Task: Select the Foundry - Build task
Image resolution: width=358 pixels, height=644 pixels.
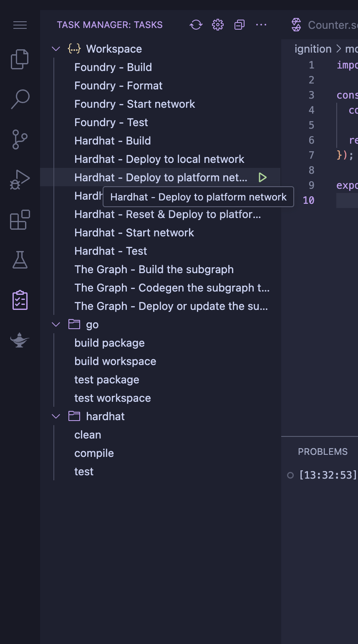Action: pos(113,67)
